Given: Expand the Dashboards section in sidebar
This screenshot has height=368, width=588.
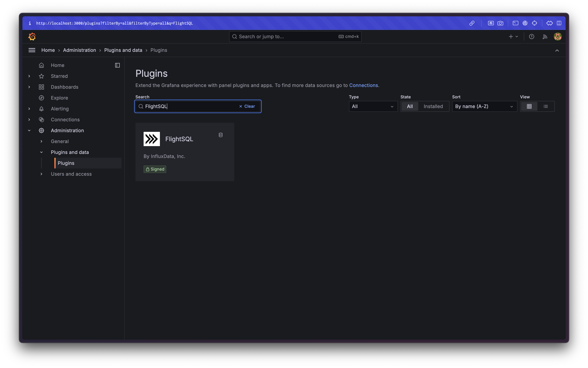Looking at the screenshot, I should (29, 87).
